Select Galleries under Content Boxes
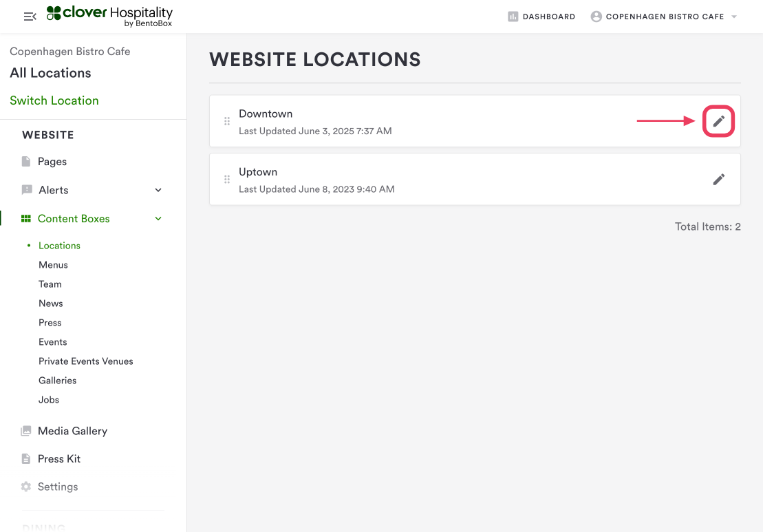This screenshot has width=763, height=532. tap(57, 380)
